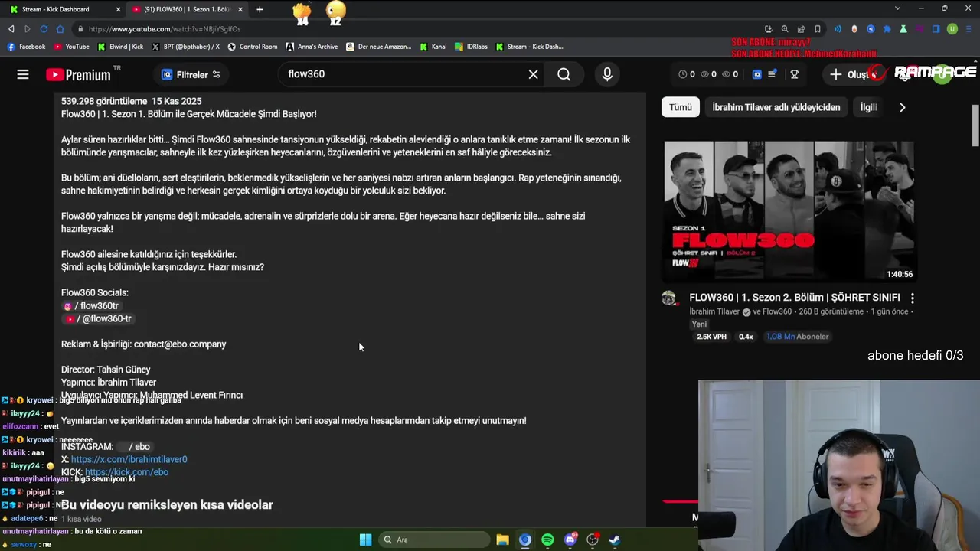This screenshot has height=551, width=980.
Task: Start voice search using the microphone
Action: [x=607, y=74]
